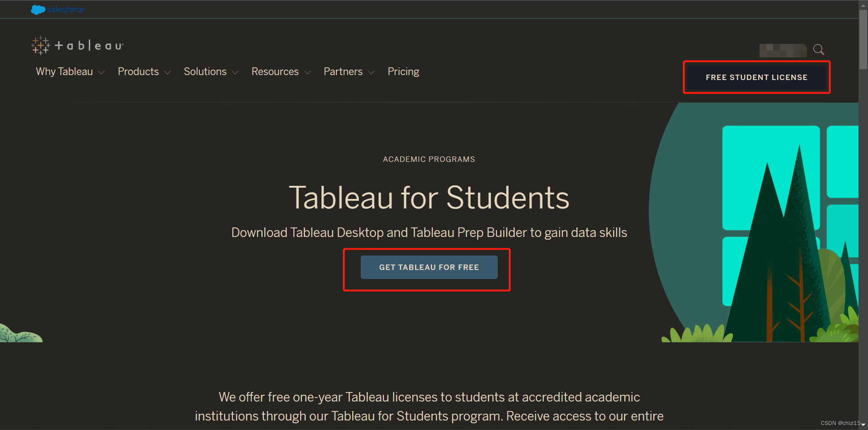Click the 'We offer free one-year' paragraph

click(x=429, y=406)
